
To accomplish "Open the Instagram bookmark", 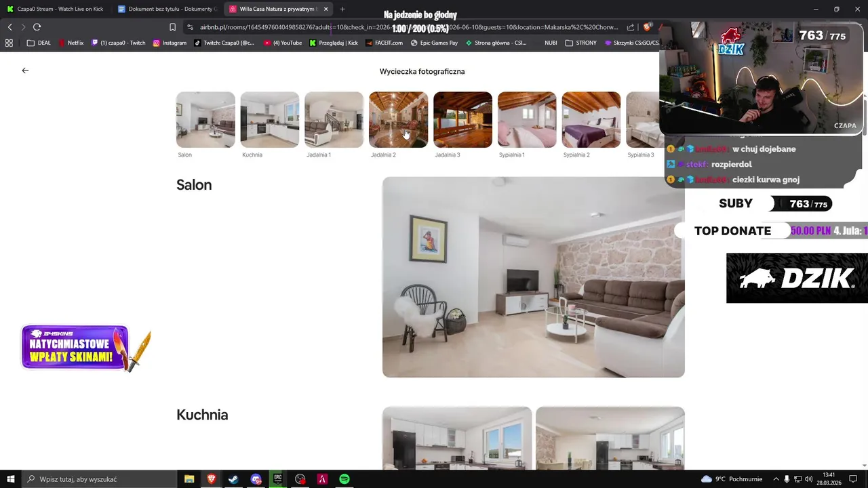I will tap(170, 43).
